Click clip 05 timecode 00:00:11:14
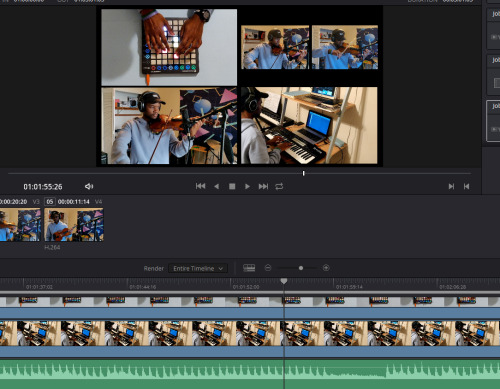The width and height of the screenshot is (500, 389). click(x=74, y=202)
